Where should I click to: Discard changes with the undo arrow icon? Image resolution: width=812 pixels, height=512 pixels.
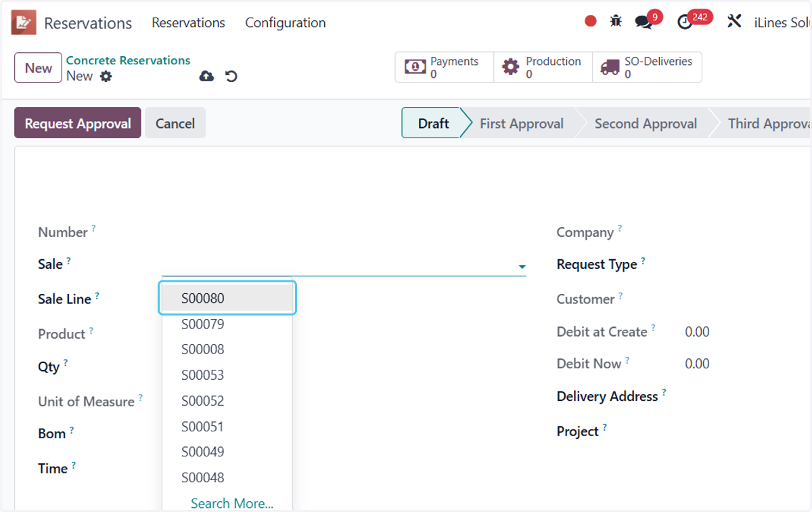pyautogui.click(x=231, y=77)
